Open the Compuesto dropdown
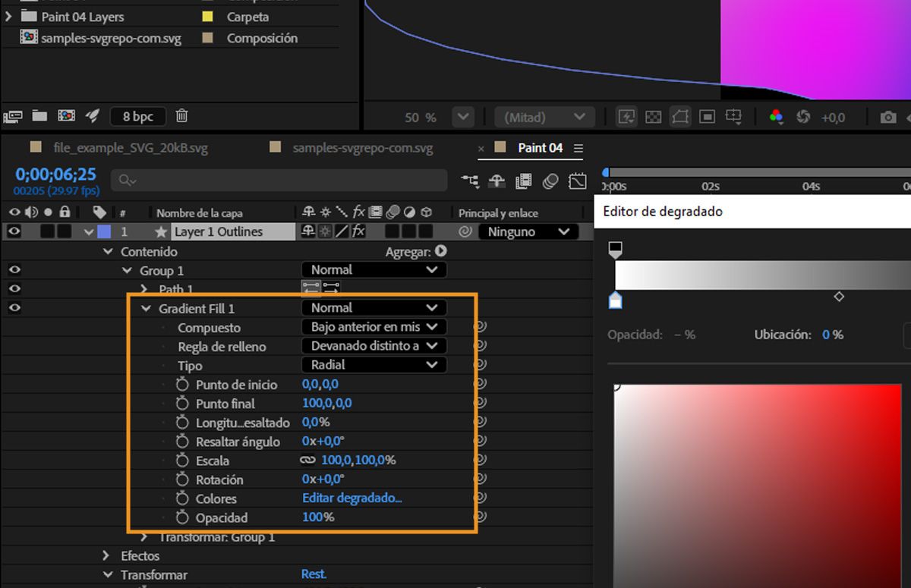 point(374,327)
